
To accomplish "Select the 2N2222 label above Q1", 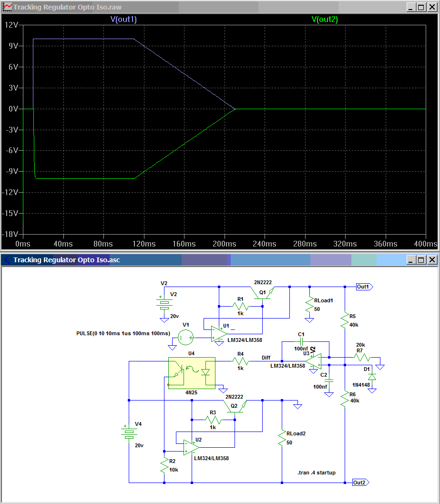I will (263, 282).
